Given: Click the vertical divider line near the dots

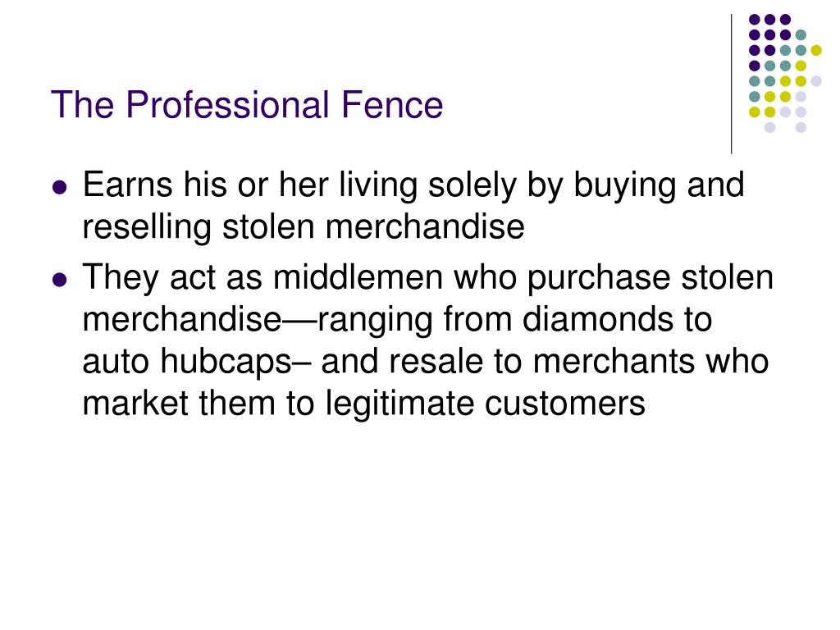Looking at the screenshot, I should (x=731, y=84).
